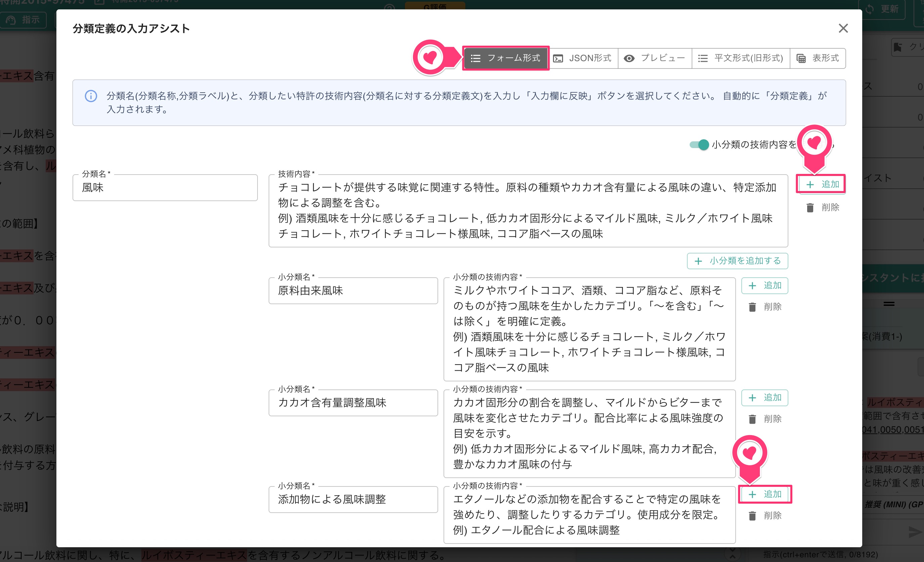Click the trash icon beside the top 追加 button

[810, 207]
